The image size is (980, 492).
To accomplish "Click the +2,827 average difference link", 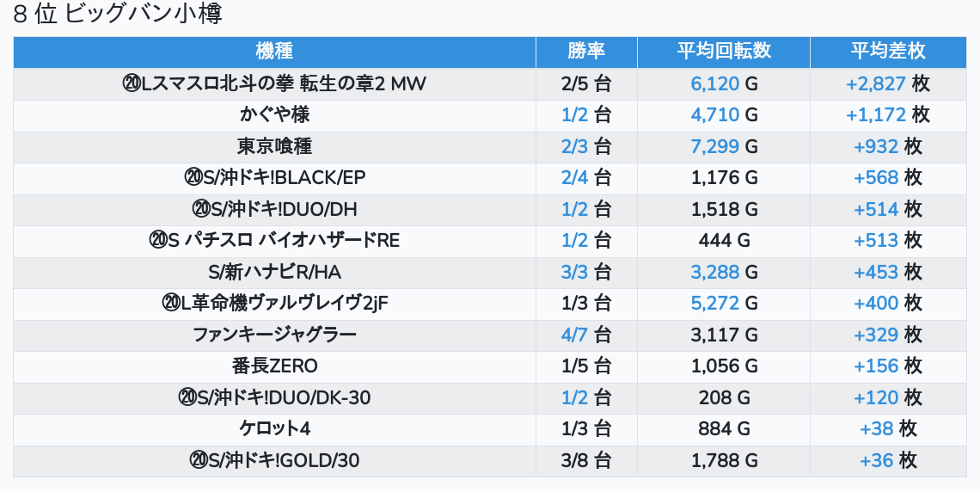I will (876, 83).
